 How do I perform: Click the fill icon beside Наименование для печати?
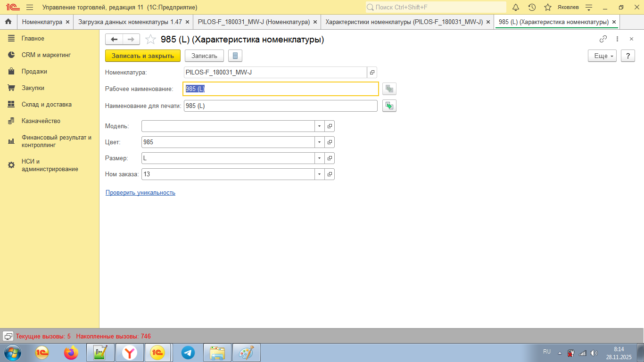pos(389,106)
